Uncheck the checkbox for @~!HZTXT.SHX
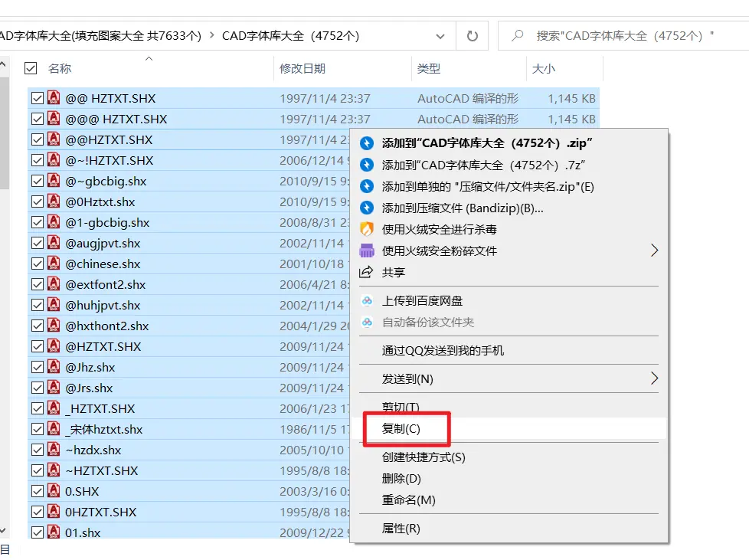749x560 pixels. coord(38,160)
